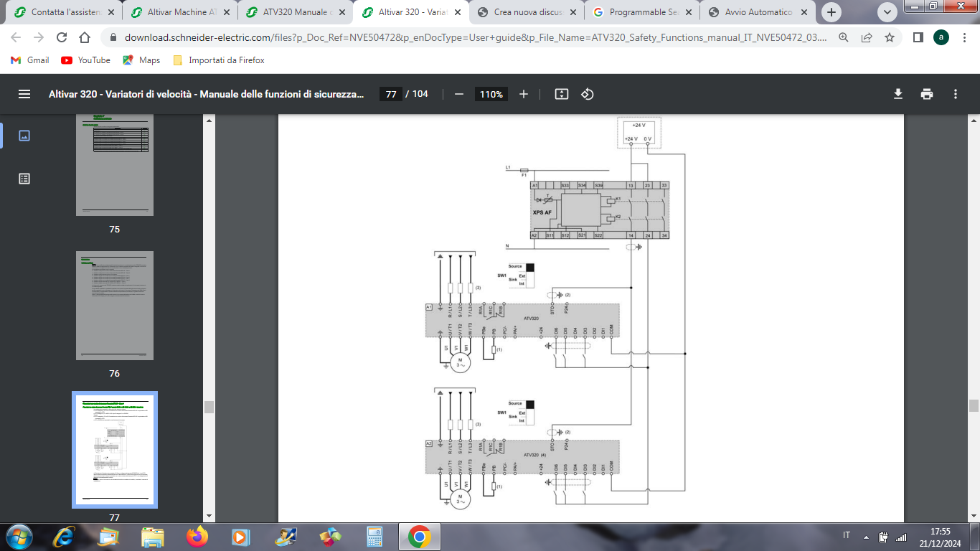
Task: Download the PDF file
Action: pyautogui.click(x=897, y=94)
